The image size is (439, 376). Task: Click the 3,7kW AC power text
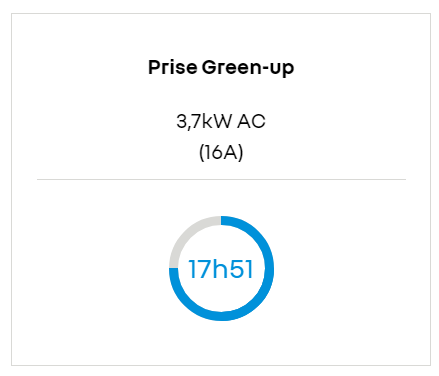point(221,121)
